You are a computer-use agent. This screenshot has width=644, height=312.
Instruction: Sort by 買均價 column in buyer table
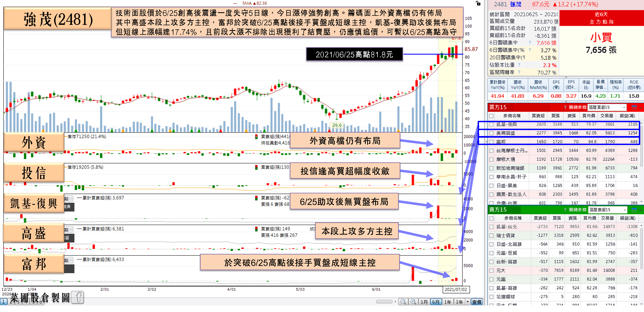588,116
